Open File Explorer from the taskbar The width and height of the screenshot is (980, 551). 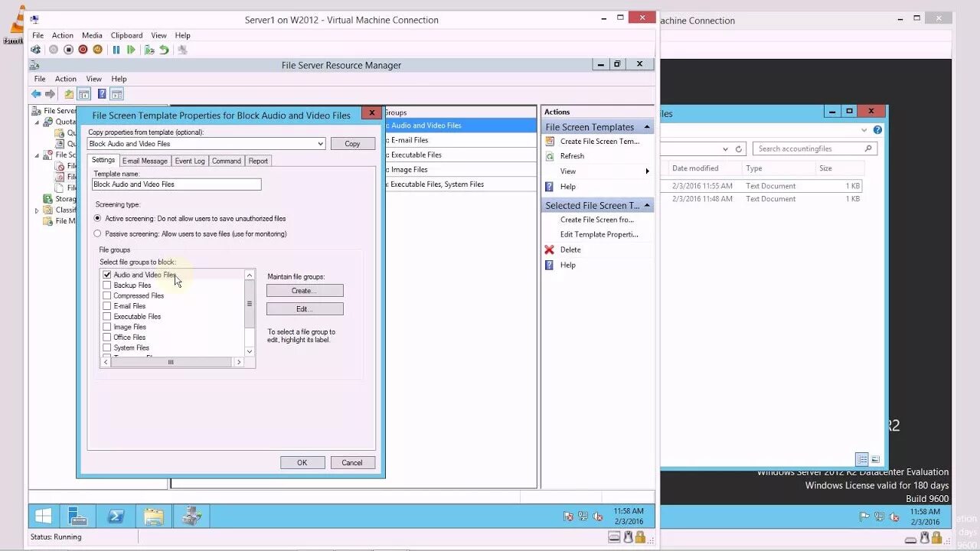[153, 516]
